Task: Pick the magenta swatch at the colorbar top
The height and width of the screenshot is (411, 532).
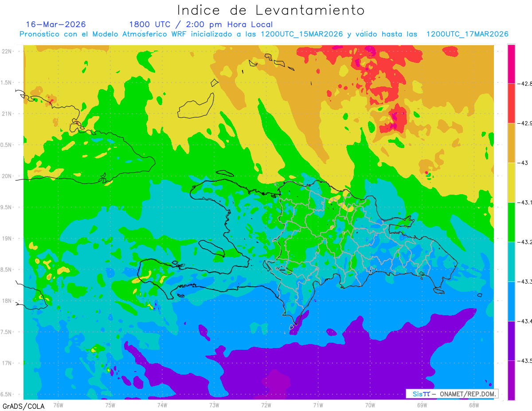Action: 512,64
